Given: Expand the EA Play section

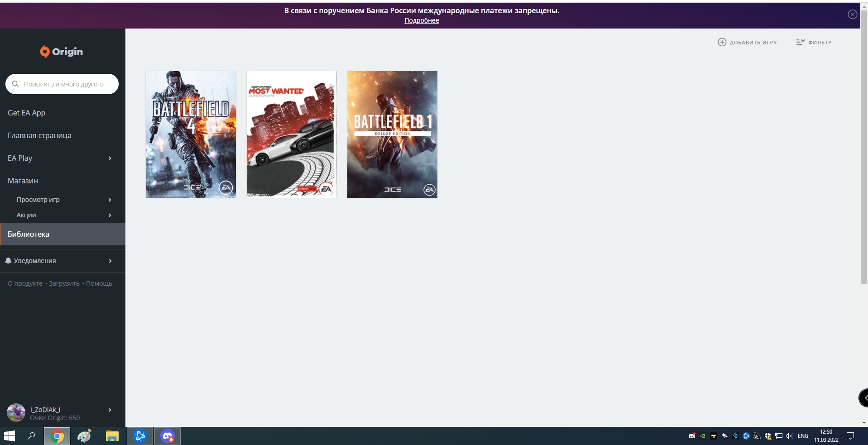Looking at the screenshot, I should [20, 158].
